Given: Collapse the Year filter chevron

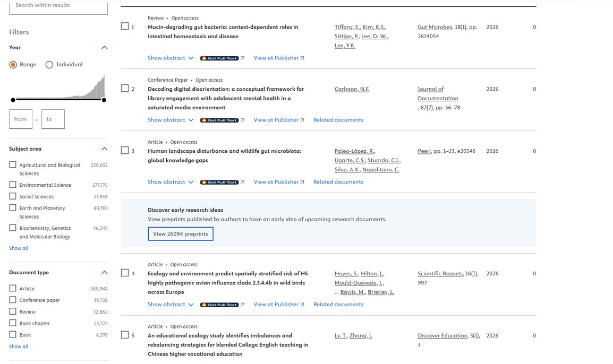Looking at the screenshot, I should [104, 47].
